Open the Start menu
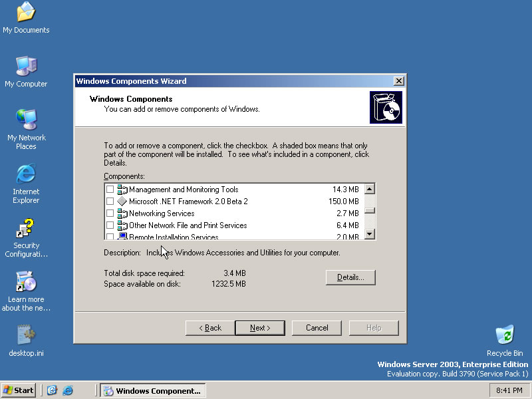This screenshot has width=532, height=399. (x=18, y=390)
